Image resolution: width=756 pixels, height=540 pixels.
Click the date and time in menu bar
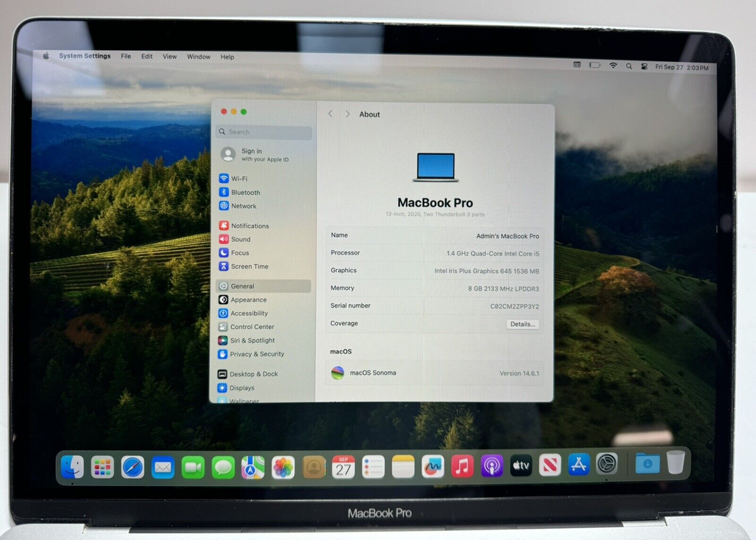[681, 67]
